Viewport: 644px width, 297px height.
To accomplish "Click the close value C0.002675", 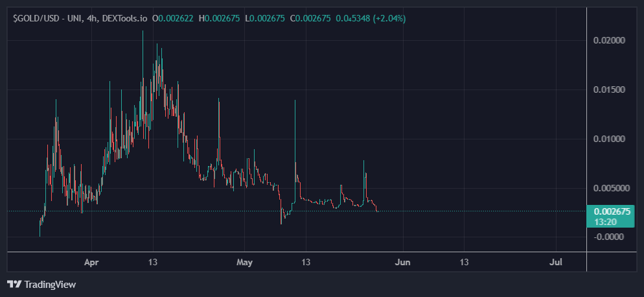I will 310,19.
